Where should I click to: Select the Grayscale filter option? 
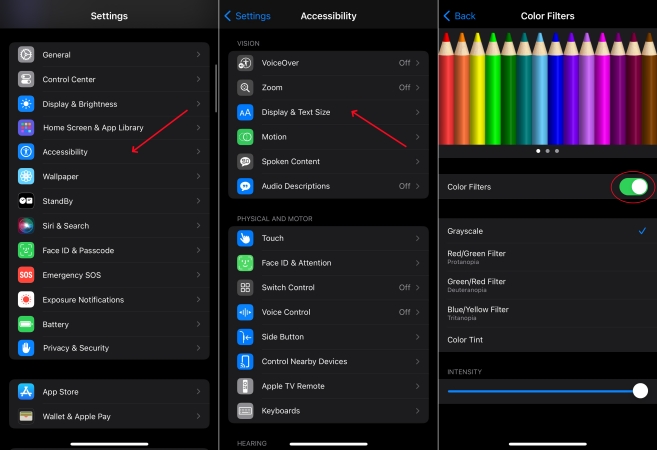[548, 231]
